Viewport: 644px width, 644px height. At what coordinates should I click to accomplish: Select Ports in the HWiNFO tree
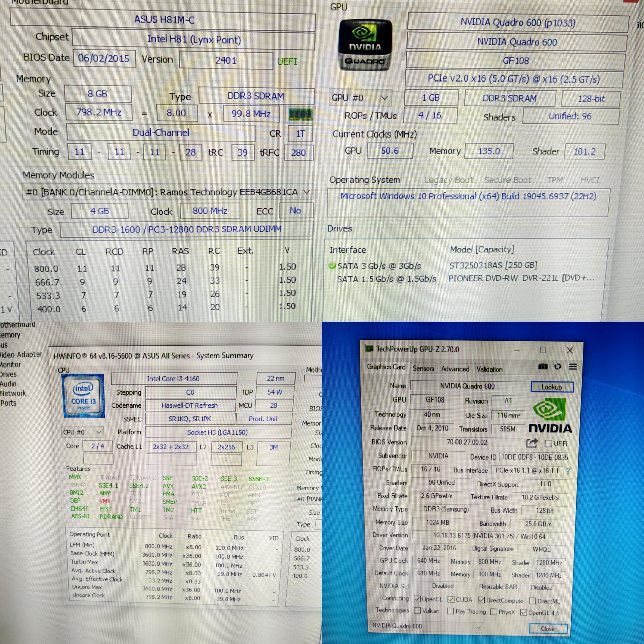(x=8, y=403)
